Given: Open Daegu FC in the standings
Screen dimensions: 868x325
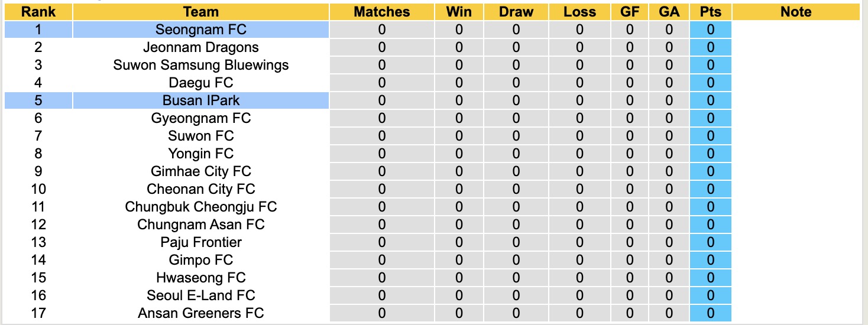Looking at the screenshot, I should [201, 83].
